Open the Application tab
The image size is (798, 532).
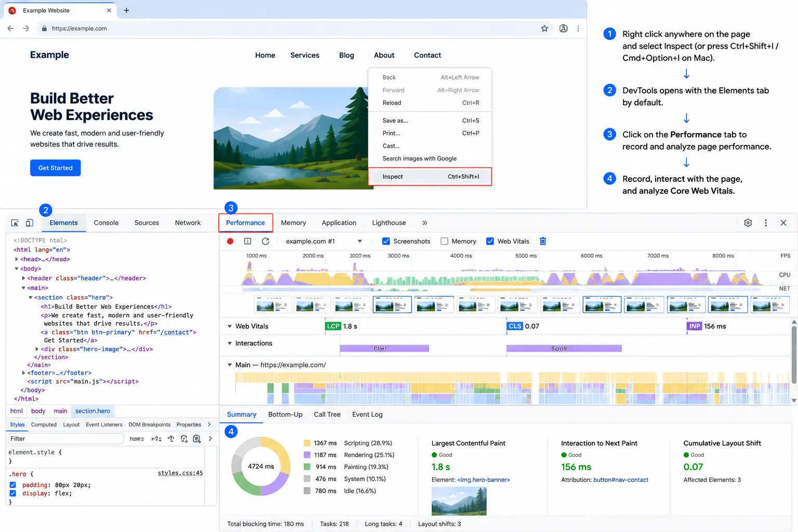339,223
